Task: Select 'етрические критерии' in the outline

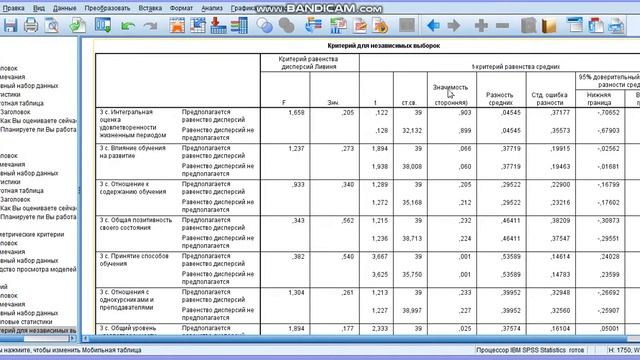Action: coord(32,234)
